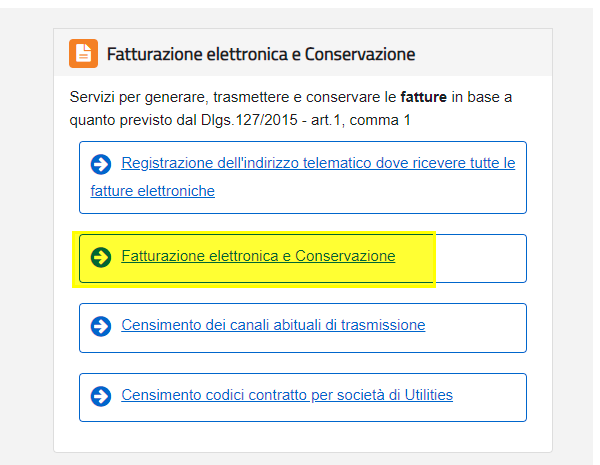The image size is (600, 465).
Task: Click the orange document icon in the header
Action: click(83, 53)
